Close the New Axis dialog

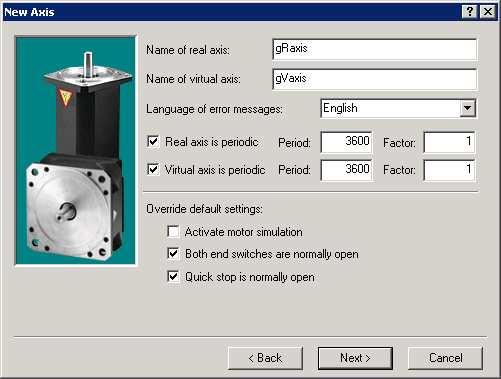coord(487,12)
